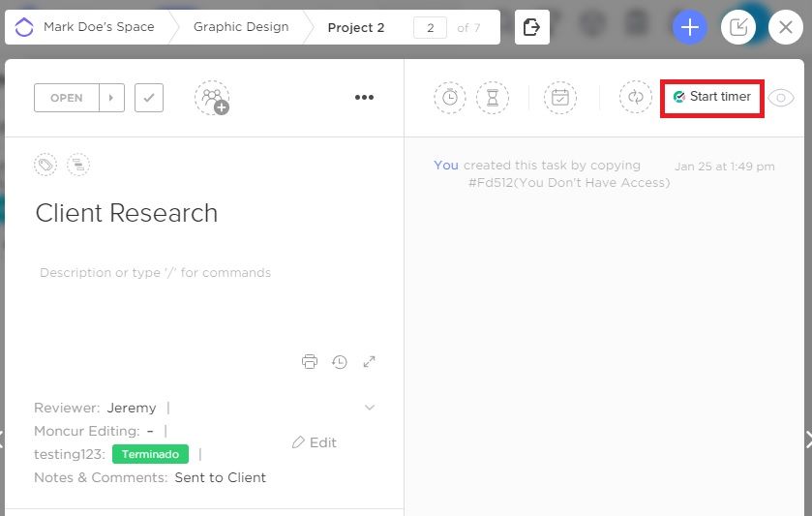View description history clock icon
This screenshot has height=516, width=812.
339,362
